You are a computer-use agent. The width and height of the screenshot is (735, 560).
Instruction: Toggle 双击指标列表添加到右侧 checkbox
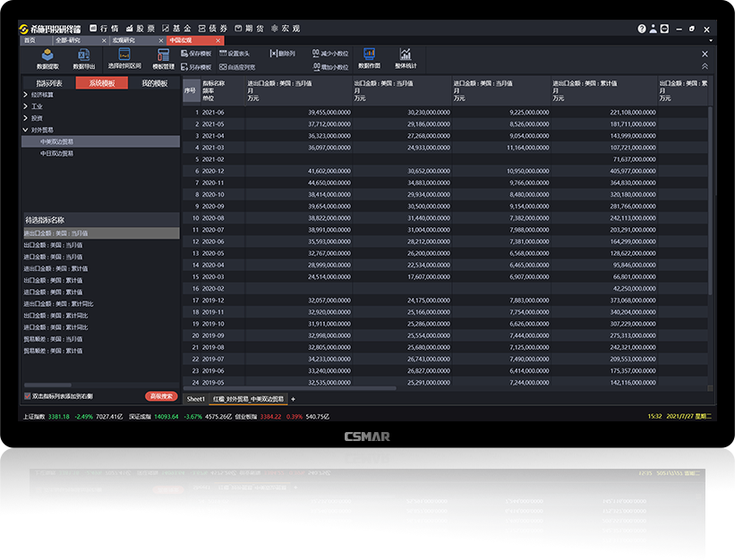click(27, 395)
